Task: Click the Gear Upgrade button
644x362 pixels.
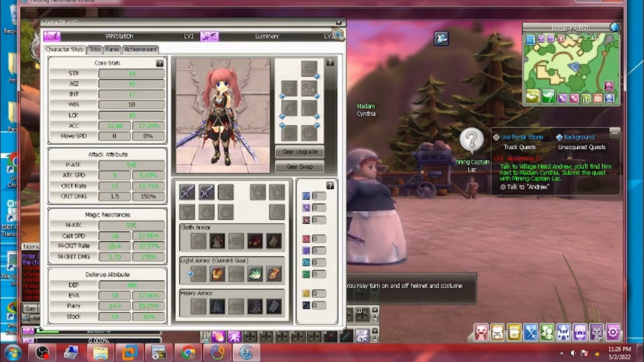Action: 299,152
